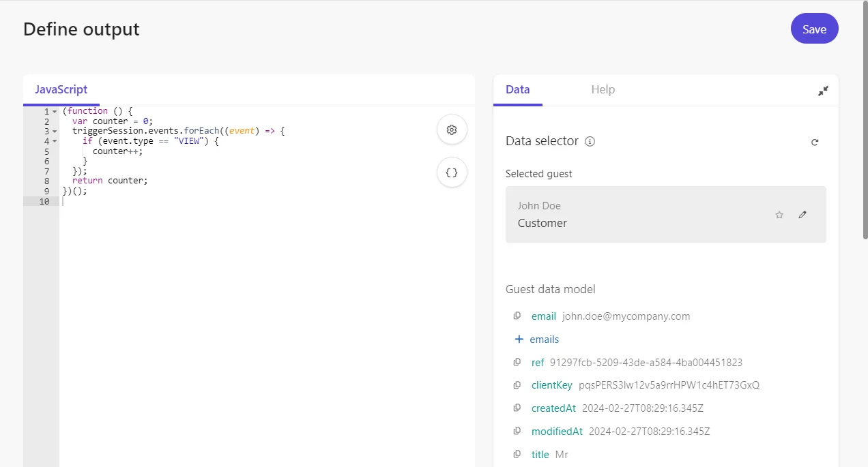Click the 'var counter = 0;' code line
Image resolution: width=868 pixels, height=467 pixels.
pos(113,121)
